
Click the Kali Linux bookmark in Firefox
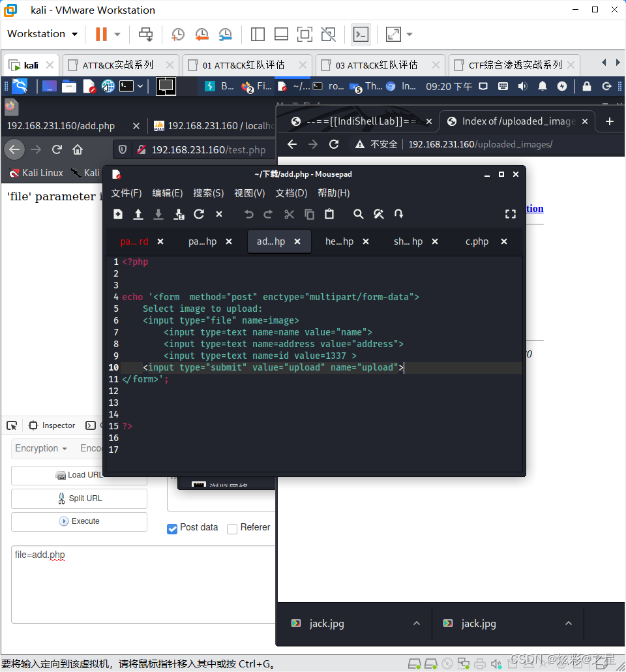tap(37, 173)
